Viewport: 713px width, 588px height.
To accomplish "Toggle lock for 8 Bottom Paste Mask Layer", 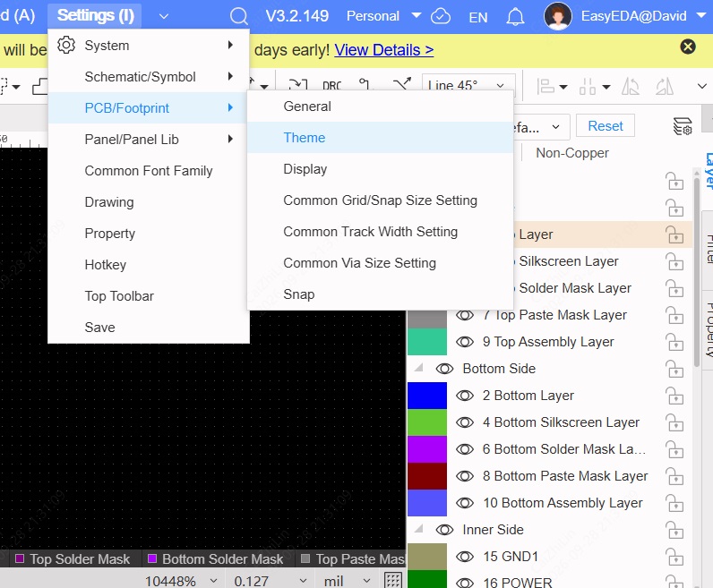I will pyautogui.click(x=674, y=476).
